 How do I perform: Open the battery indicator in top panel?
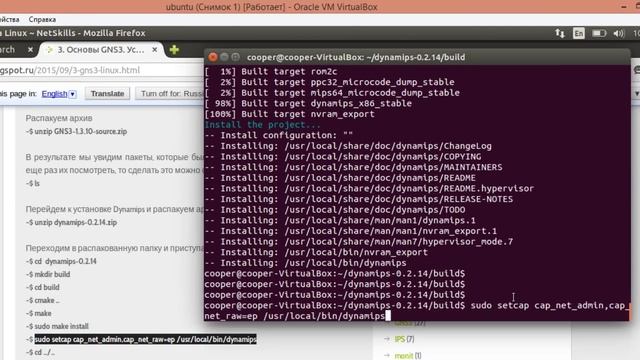(x=599, y=33)
